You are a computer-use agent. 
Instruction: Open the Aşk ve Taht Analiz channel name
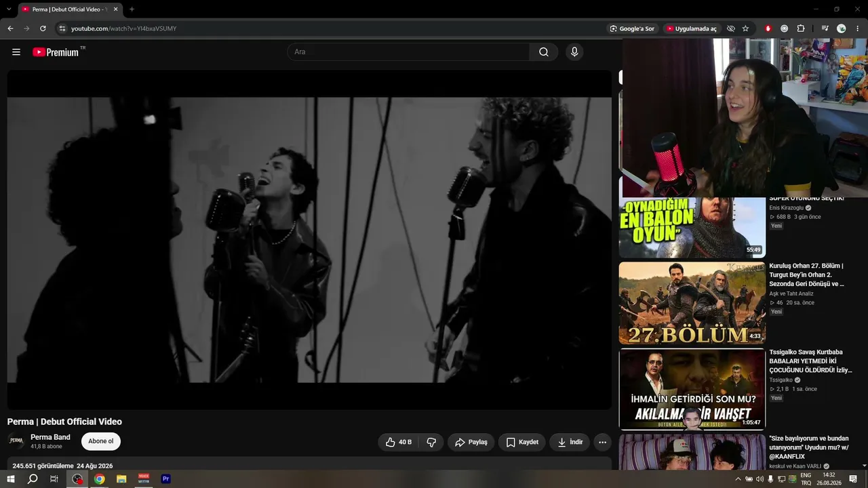point(791,293)
